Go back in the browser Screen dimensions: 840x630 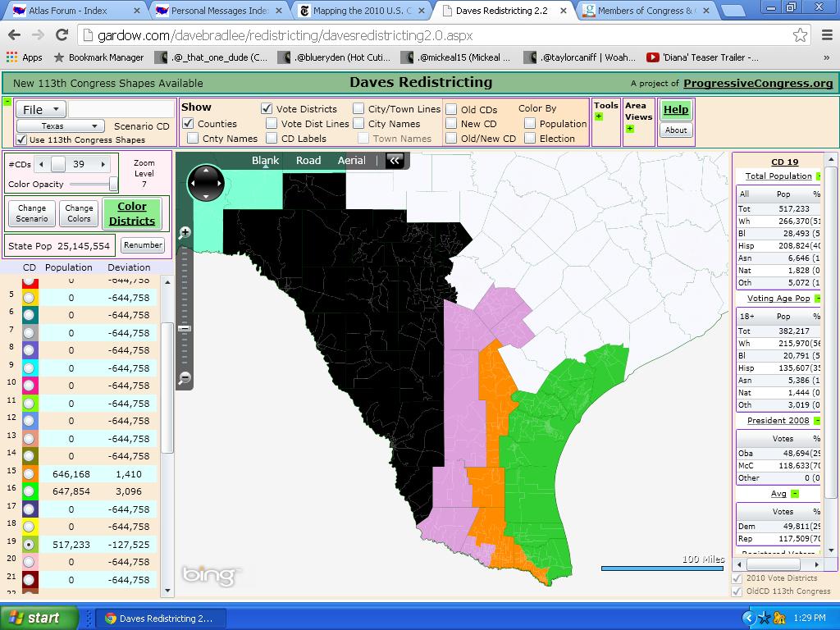15,35
